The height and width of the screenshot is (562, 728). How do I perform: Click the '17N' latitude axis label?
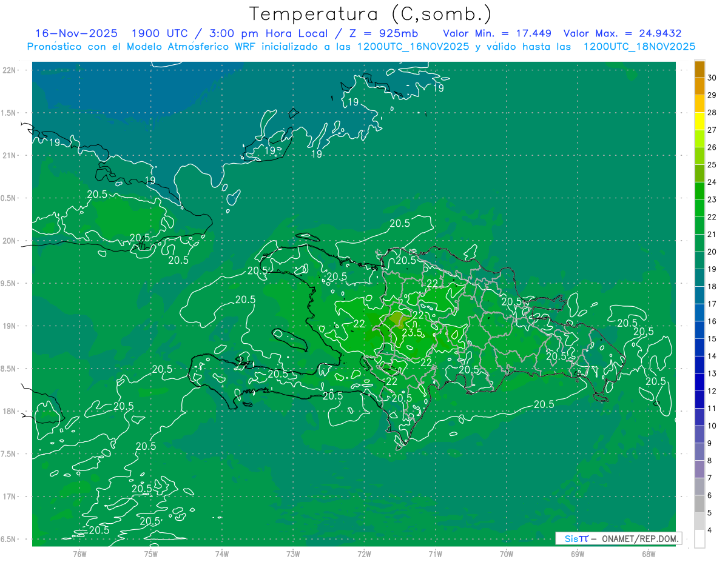(10, 497)
